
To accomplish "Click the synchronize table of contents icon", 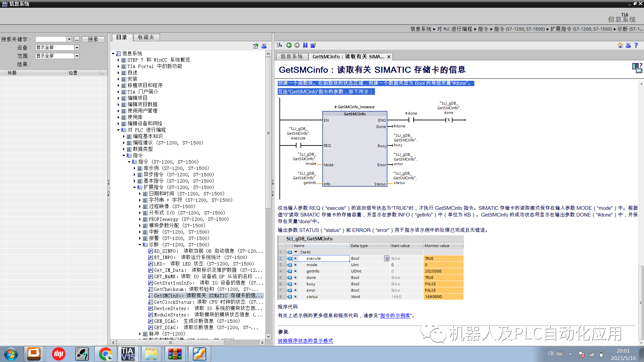I will point(279,45).
